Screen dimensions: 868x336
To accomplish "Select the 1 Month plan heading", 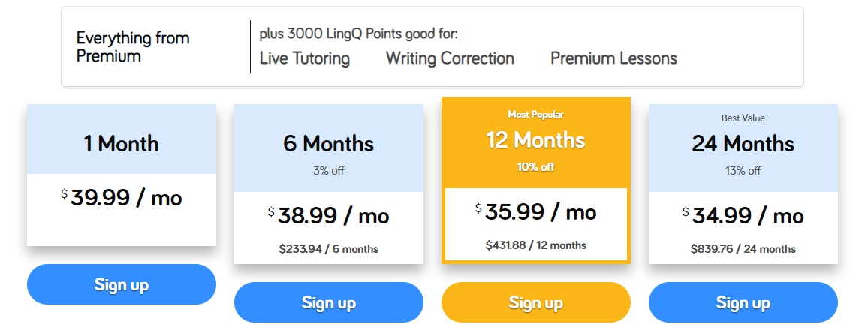I will 121,144.
